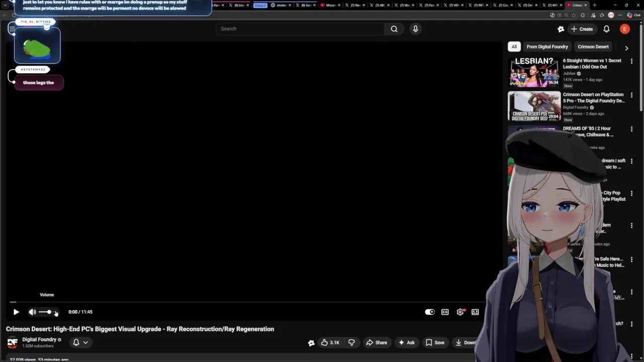Open the Create menu button
Image resolution: width=644 pixels, height=362 pixels.
coord(582,29)
